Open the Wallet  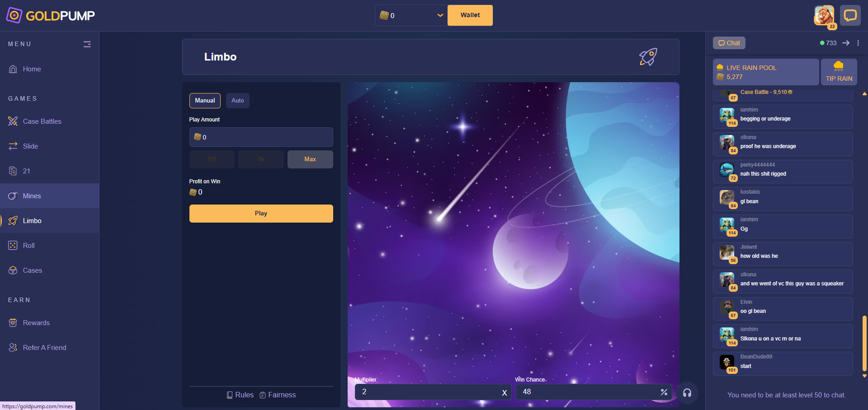coord(470,15)
